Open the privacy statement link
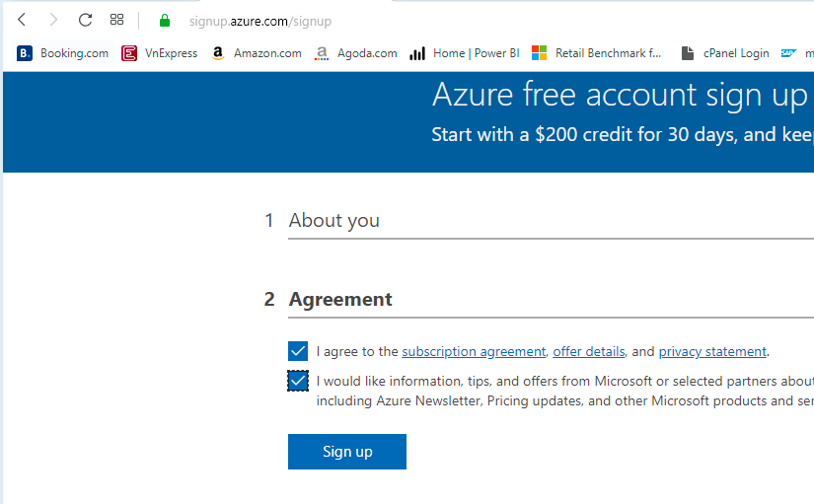 712,352
